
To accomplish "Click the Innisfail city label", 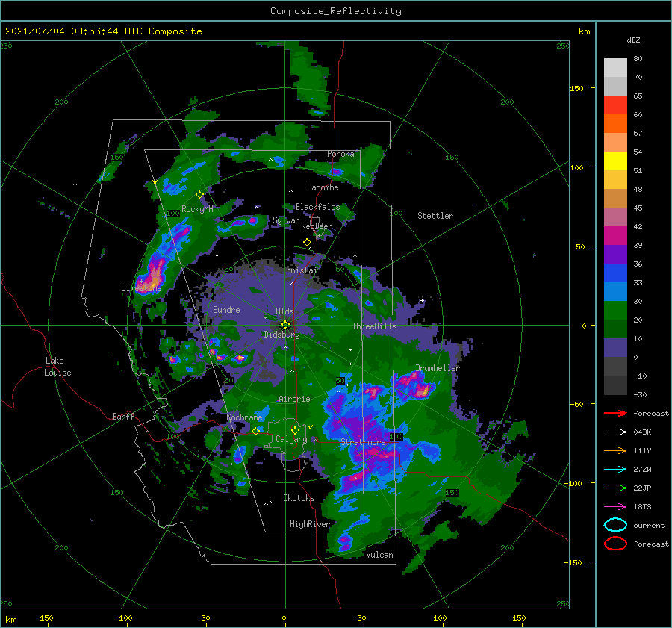I will [302, 270].
